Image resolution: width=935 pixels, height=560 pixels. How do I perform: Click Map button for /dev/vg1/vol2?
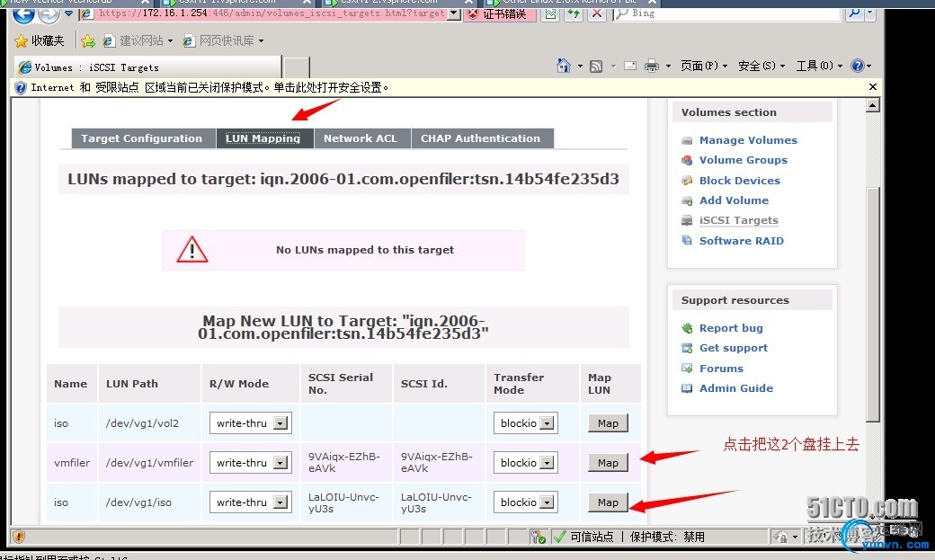tap(608, 423)
